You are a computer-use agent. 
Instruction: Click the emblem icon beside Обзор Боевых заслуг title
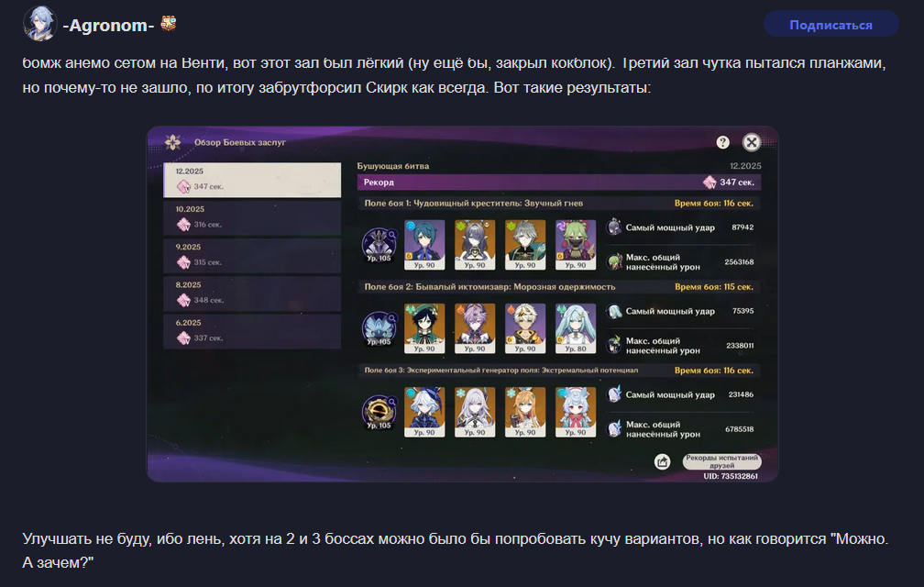click(172, 142)
